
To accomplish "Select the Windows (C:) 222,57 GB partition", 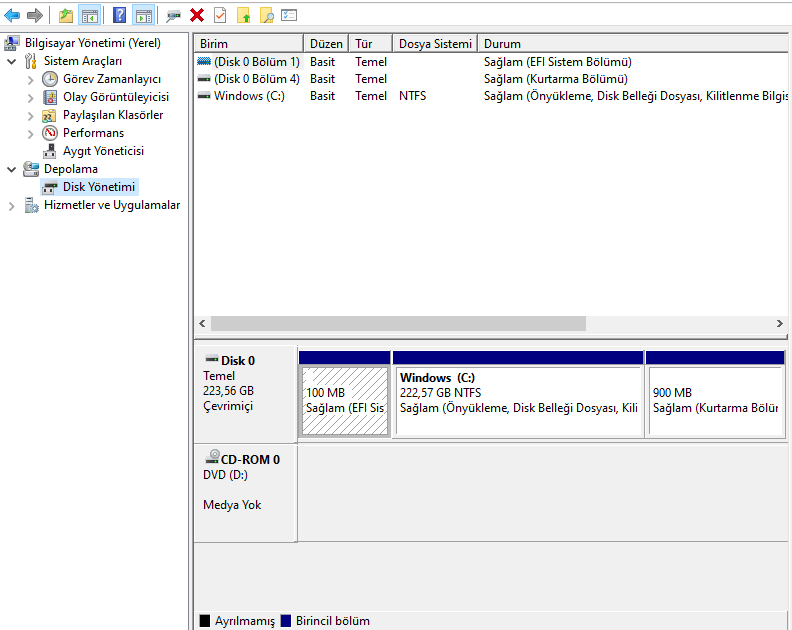I will coord(518,394).
